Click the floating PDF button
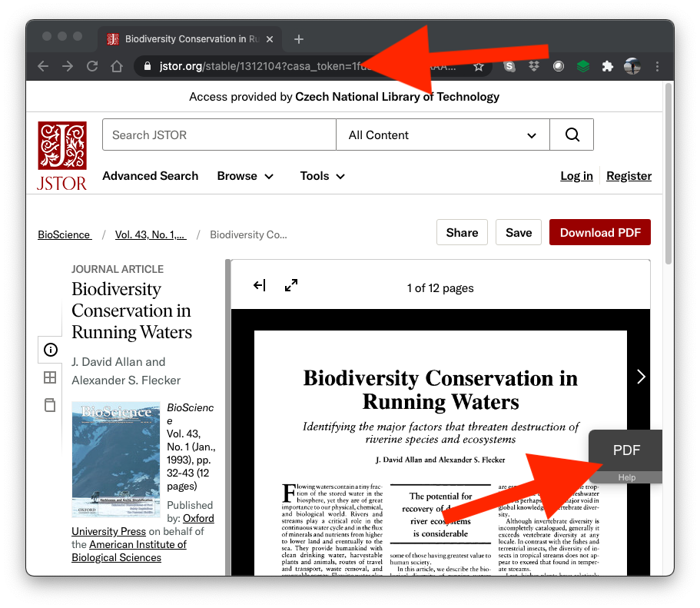 [626, 450]
